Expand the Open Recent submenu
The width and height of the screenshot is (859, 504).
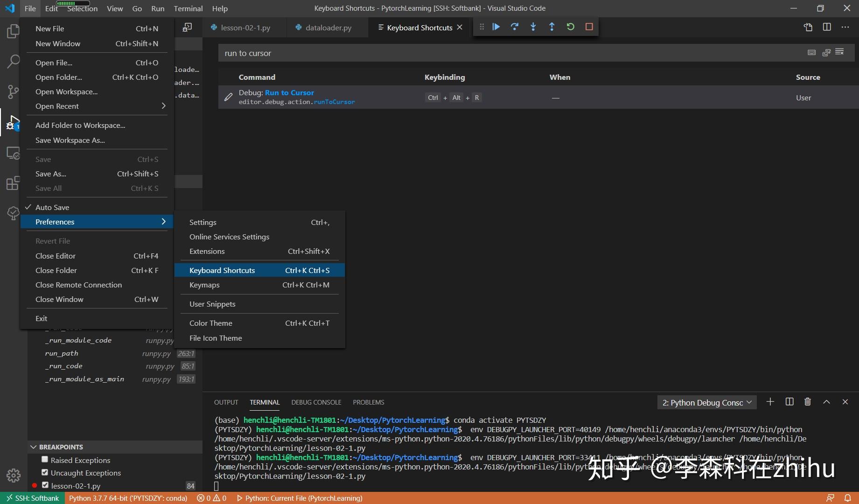click(x=97, y=106)
